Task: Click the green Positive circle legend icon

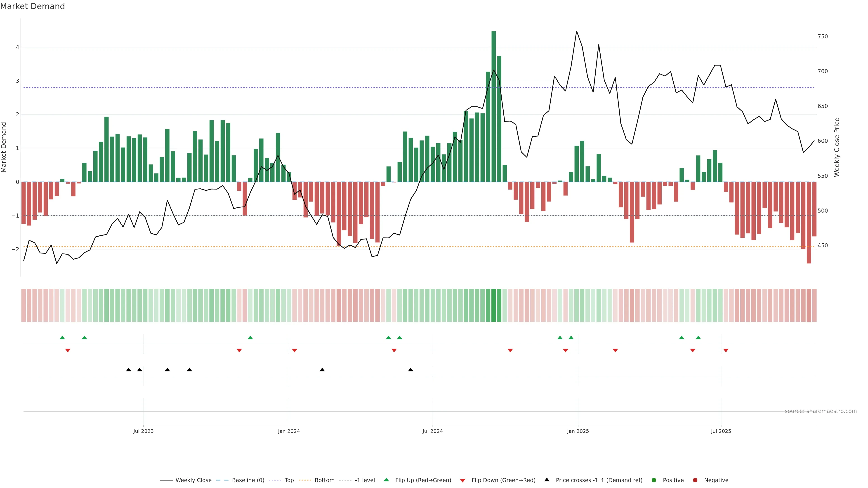Action: 654,480
